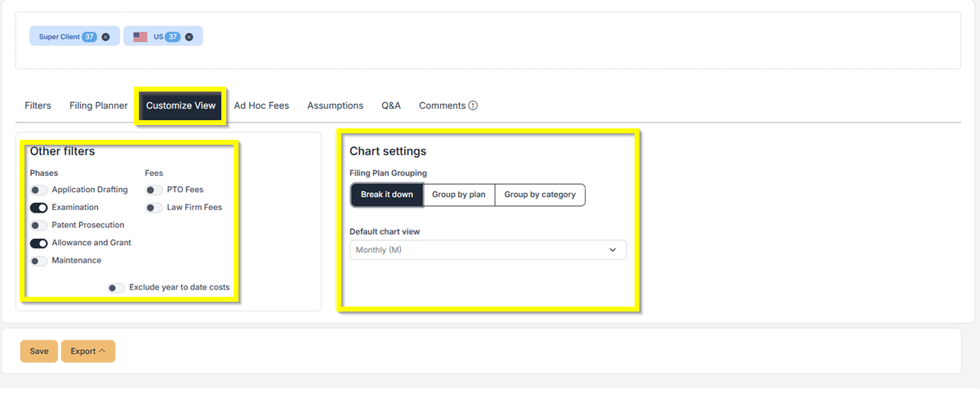This screenshot has height=399, width=980.
Task: Click the Export button caret
Action: coord(103,352)
